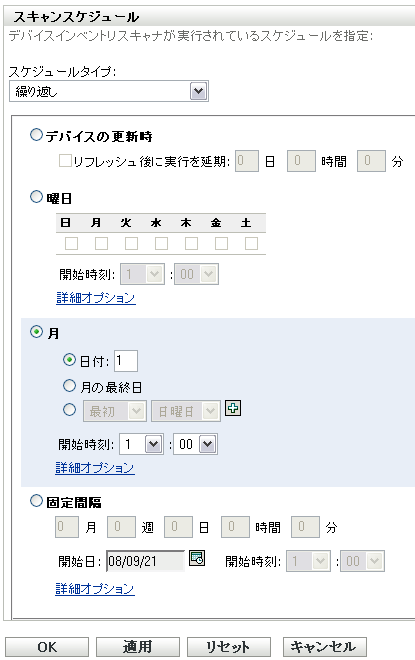Tick the 金 (Friday) checkbox in weekday row
Screen dimensions: 415x660
[221, 243]
